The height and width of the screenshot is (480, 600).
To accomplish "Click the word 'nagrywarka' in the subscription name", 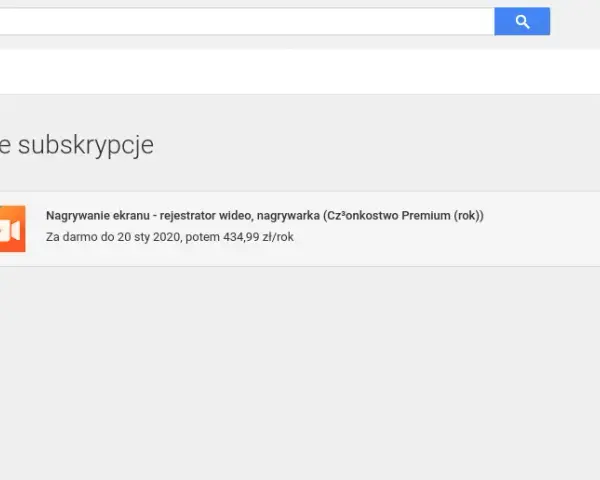I will coord(288,216).
